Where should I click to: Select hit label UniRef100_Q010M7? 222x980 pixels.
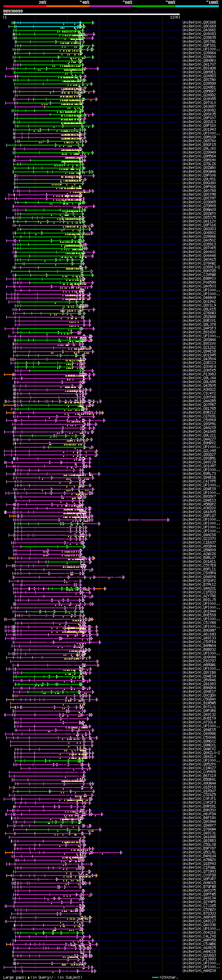(x=199, y=466)
